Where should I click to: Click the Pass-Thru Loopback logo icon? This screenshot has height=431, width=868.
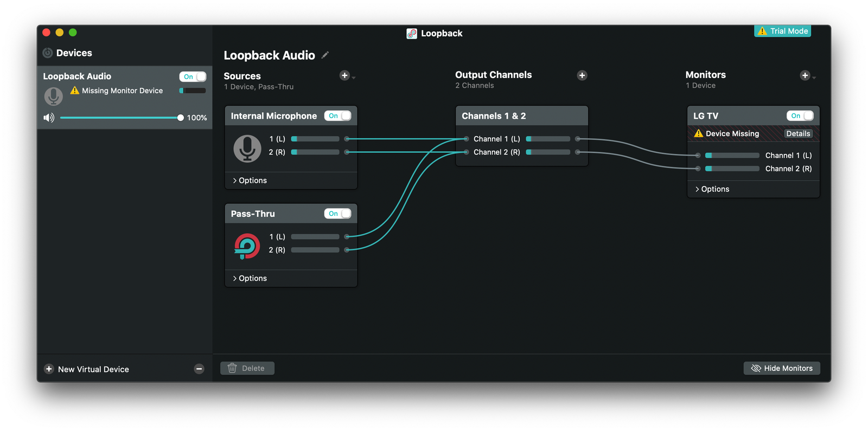coord(247,246)
